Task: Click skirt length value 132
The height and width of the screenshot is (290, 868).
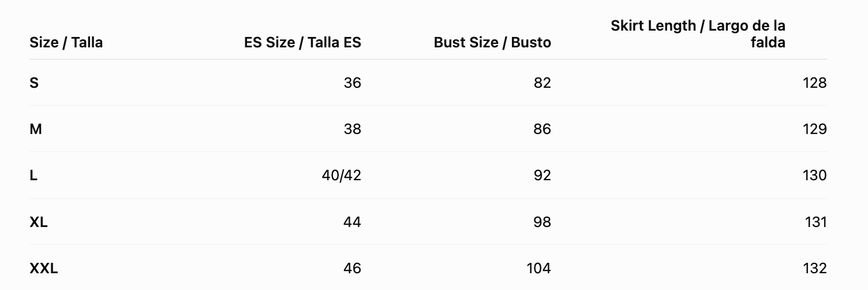Action: (815, 268)
